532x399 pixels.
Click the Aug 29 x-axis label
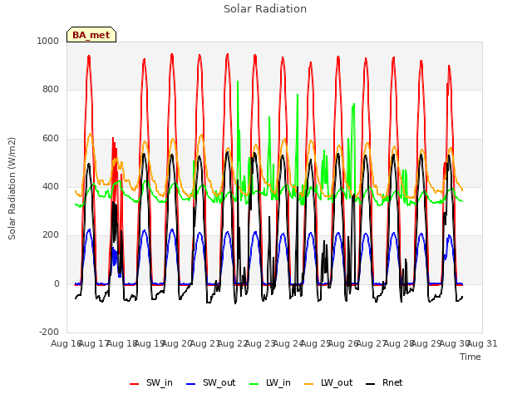tap(426, 343)
